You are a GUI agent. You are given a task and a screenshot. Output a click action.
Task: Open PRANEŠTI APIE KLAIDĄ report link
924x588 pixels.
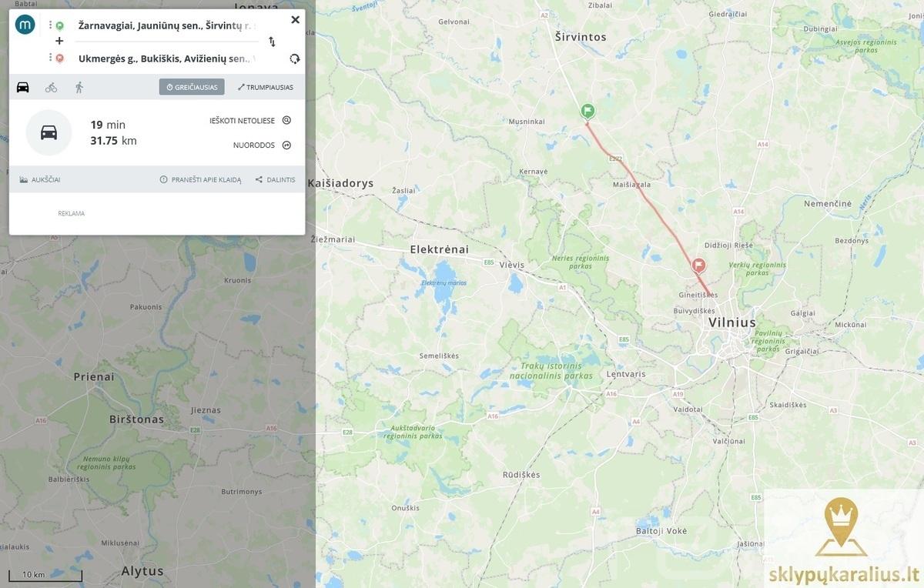click(200, 179)
